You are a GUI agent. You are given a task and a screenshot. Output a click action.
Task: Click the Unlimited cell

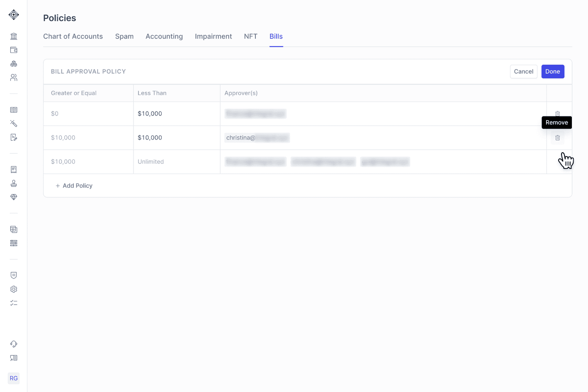[177, 161]
